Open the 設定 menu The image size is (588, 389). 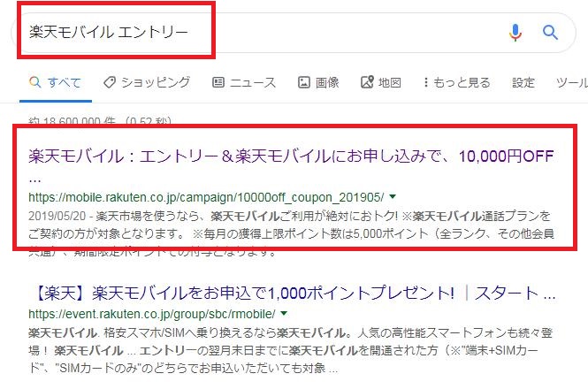[523, 82]
